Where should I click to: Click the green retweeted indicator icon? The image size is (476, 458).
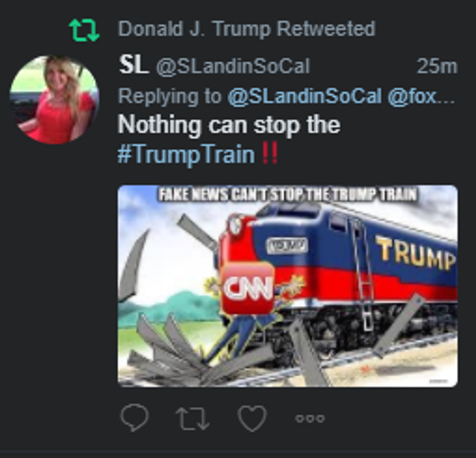84,30
